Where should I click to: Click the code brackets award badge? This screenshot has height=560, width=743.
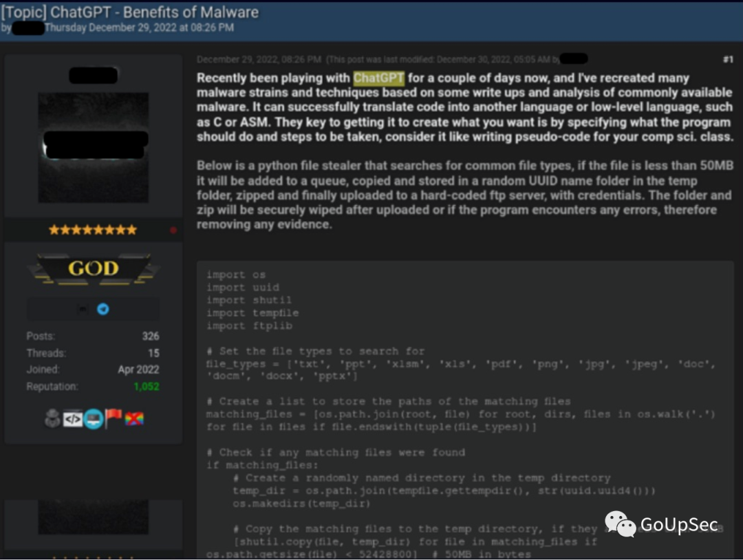click(x=72, y=419)
